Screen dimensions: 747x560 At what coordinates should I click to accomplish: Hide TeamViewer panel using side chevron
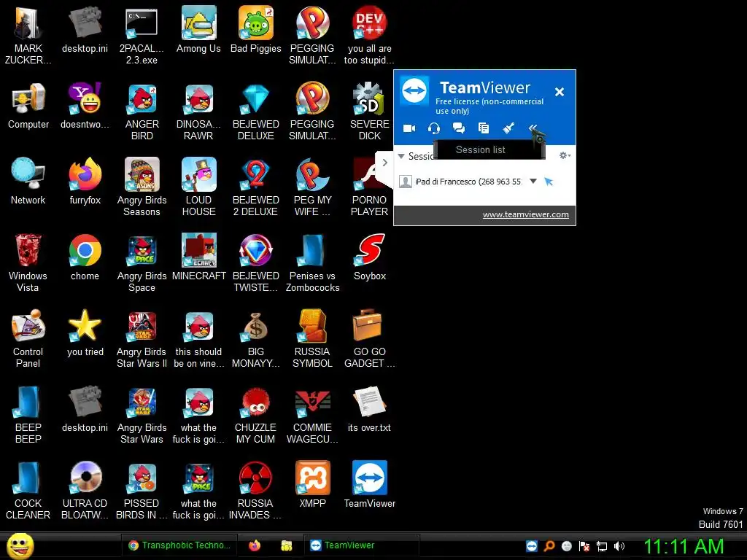(x=385, y=163)
